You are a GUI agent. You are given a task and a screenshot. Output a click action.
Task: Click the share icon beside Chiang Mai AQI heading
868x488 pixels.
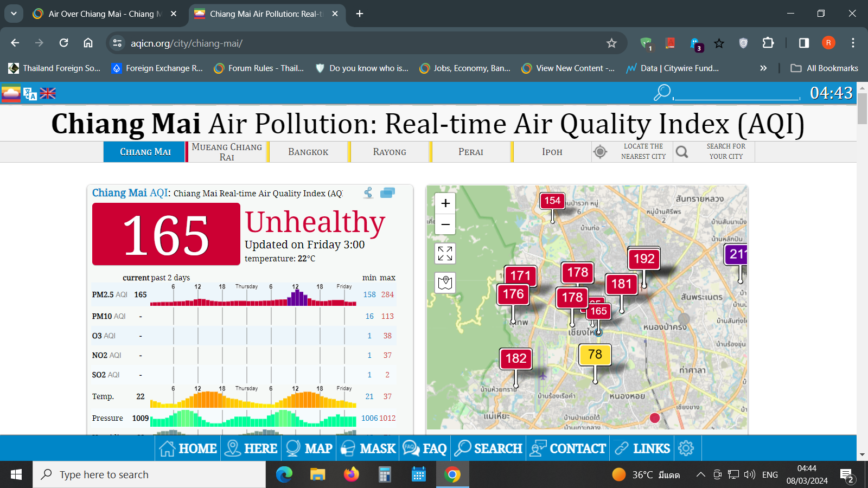[x=368, y=192]
